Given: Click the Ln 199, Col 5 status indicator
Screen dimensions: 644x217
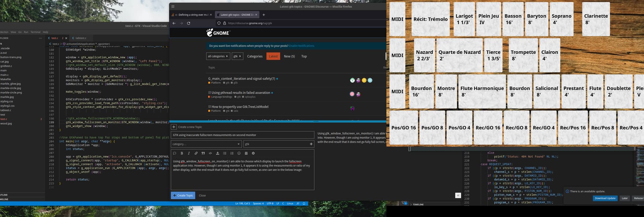Looking at the screenshot, I should [x=243, y=203].
